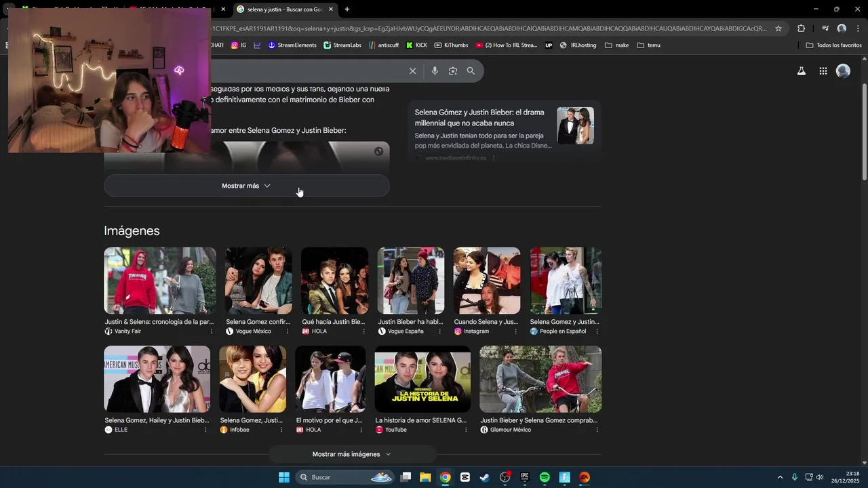Open Justin Bieber y Selena Gomez Glamour México result

(539, 420)
